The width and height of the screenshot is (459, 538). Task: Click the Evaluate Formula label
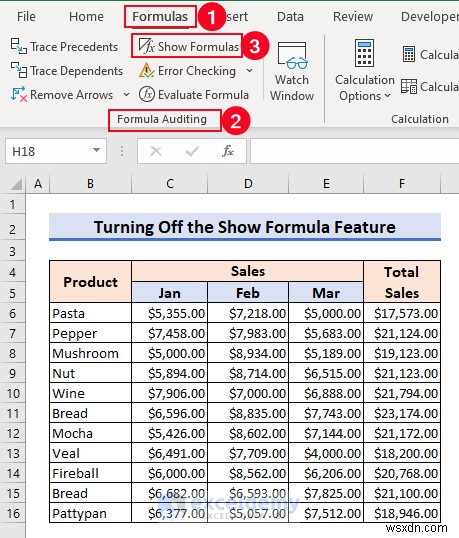(203, 95)
